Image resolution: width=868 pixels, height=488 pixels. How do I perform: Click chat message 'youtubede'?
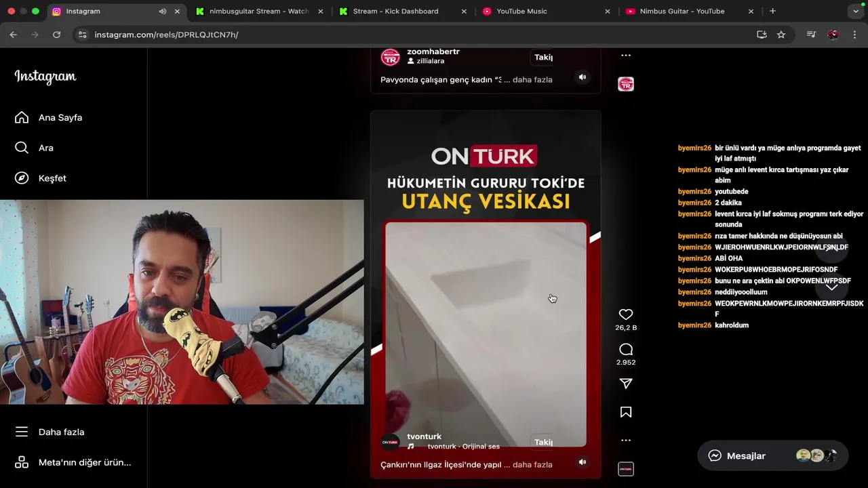point(732,192)
